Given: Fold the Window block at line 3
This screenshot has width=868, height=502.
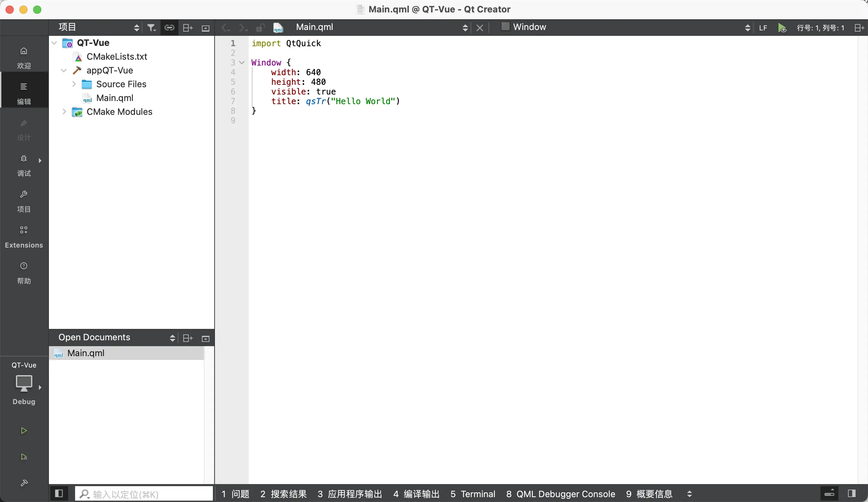Looking at the screenshot, I should tap(242, 62).
